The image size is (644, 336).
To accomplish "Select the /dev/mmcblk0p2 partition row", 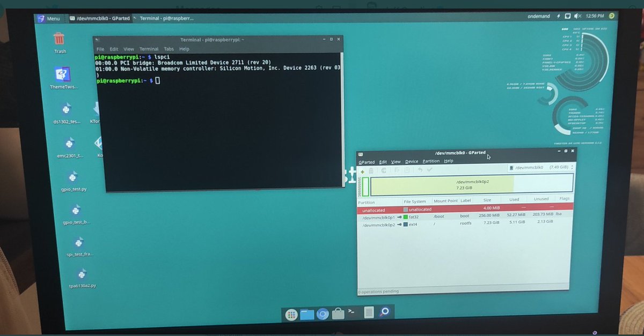I will (x=465, y=223).
